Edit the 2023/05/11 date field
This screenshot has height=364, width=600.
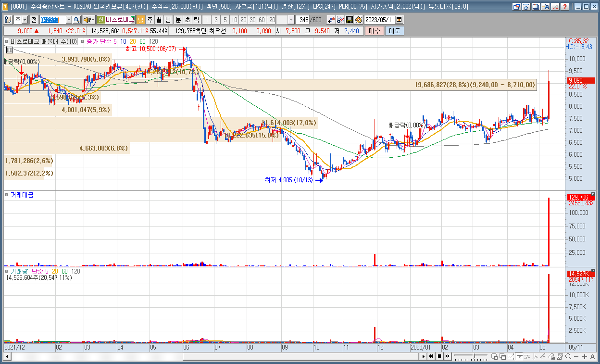click(x=379, y=20)
